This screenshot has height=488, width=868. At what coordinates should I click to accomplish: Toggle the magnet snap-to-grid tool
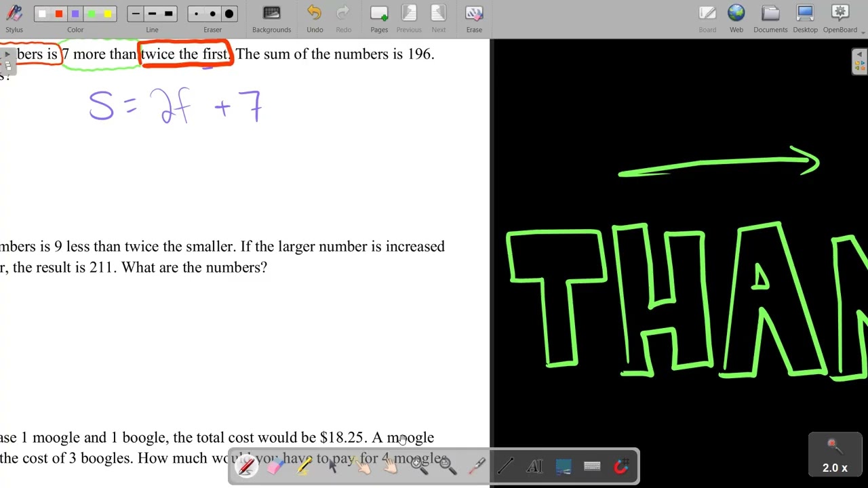(620, 466)
